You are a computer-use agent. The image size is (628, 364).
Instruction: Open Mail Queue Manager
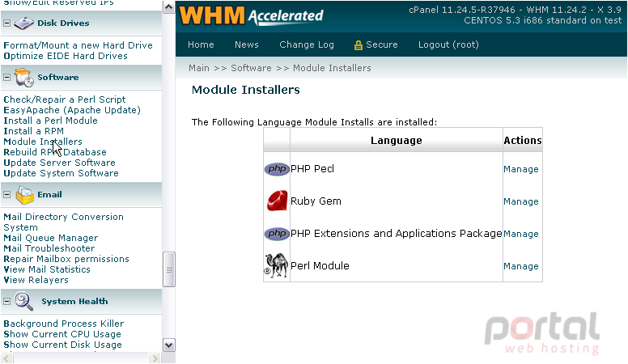[x=51, y=238]
